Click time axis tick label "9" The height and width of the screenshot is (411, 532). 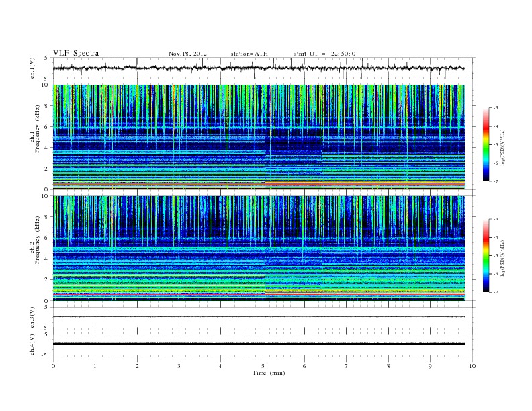pos(430,366)
